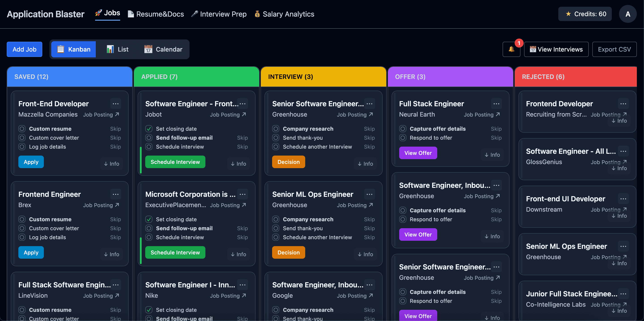The width and height of the screenshot is (644, 321).
Task: Click the clipboard icon on the Kanban tab
Action: coord(61,49)
